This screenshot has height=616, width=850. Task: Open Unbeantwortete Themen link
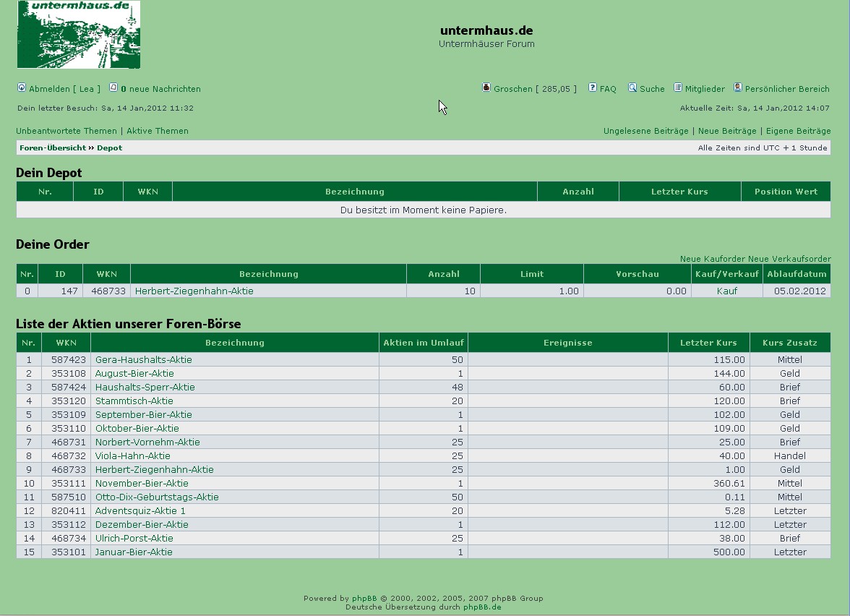pyautogui.click(x=66, y=131)
